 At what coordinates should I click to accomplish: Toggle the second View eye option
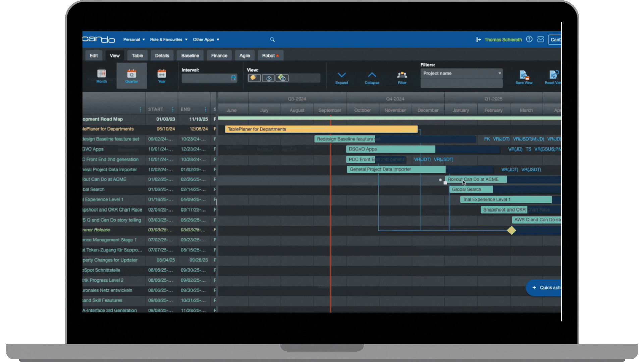(268, 78)
